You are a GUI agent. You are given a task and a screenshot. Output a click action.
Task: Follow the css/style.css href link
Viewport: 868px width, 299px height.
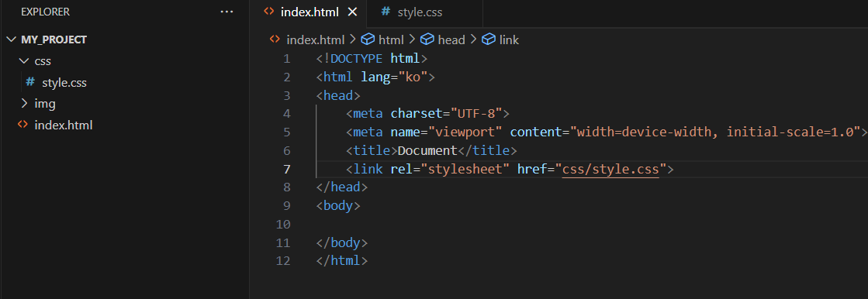pyautogui.click(x=610, y=169)
